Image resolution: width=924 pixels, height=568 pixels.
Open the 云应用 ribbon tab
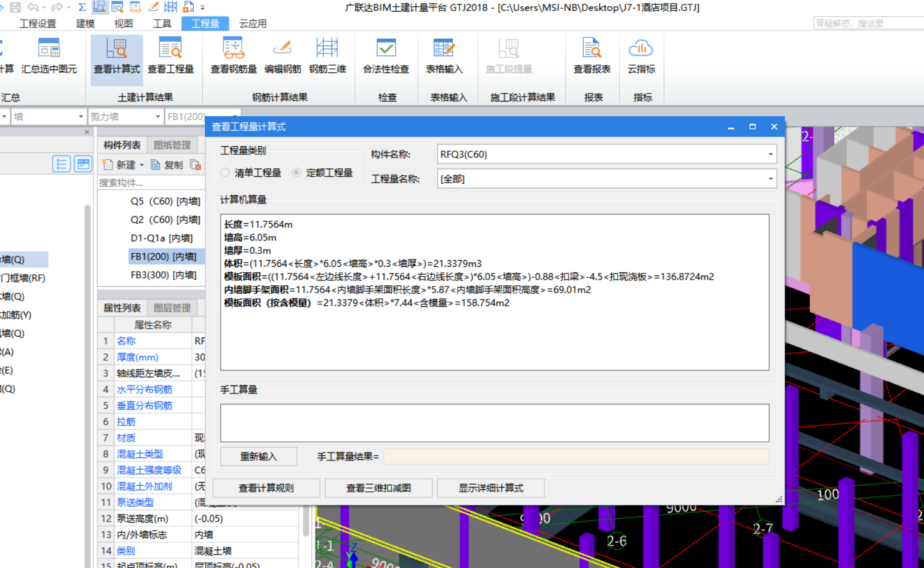[x=253, y=23]
